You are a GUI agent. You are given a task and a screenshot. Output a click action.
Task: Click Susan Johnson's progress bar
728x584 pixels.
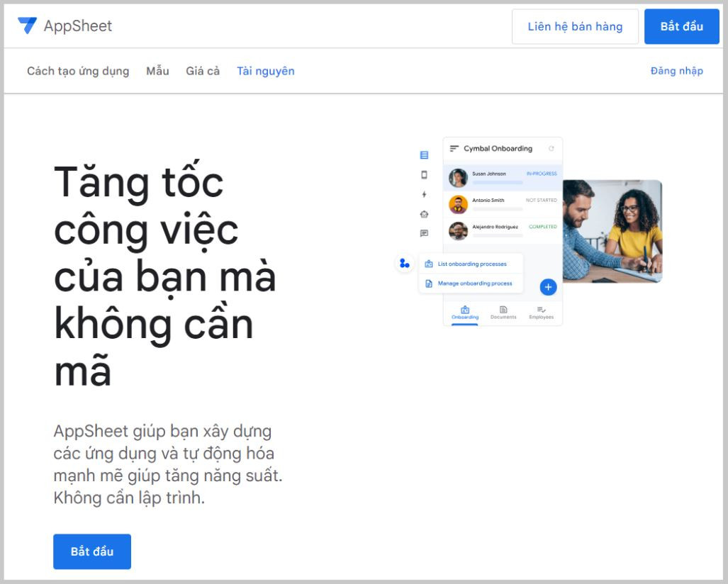pyautogui.click(x=497, y=182)
